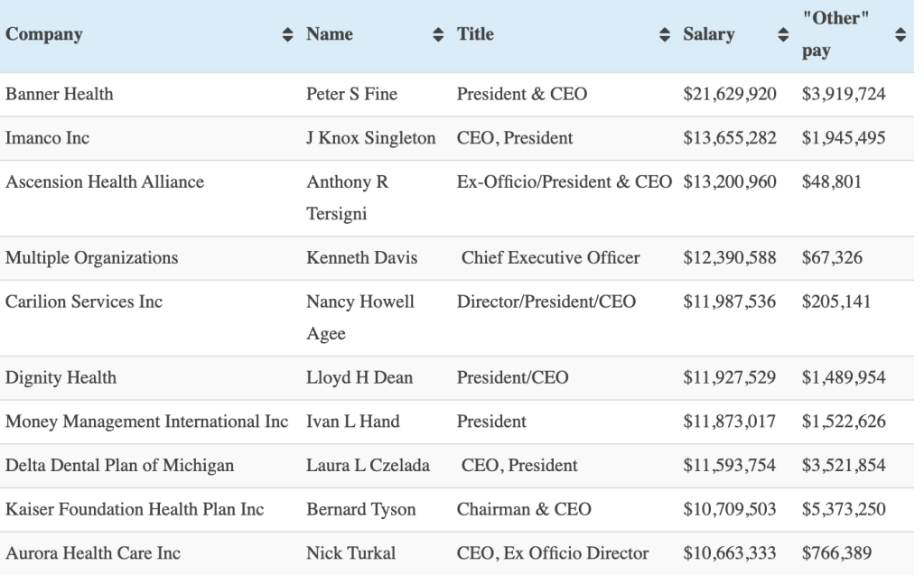Select the Banner Health company cell

60,95
